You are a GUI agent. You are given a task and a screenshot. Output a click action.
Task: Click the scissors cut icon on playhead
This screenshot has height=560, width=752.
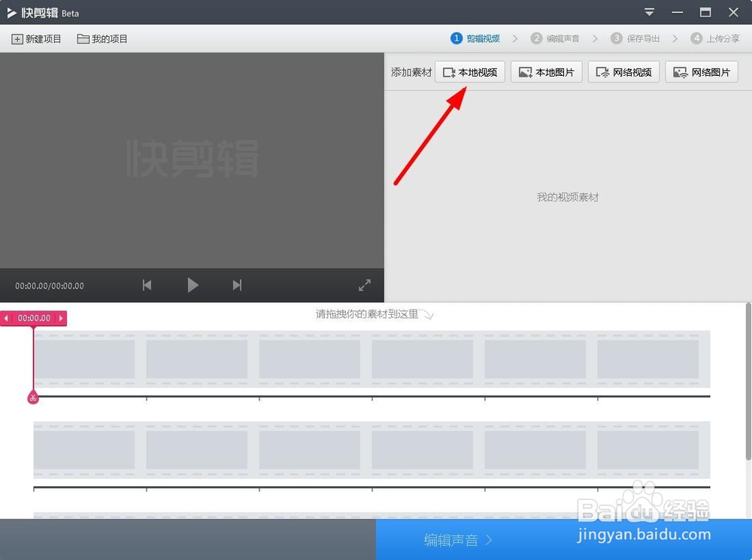pos(32,398)
